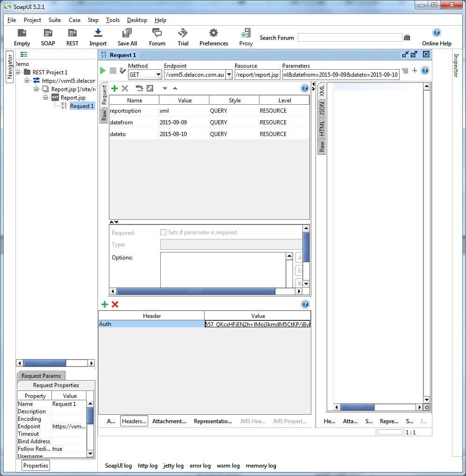Click the binoculars search forum icon
Screen dimensions: 466x476
point(407,38)
